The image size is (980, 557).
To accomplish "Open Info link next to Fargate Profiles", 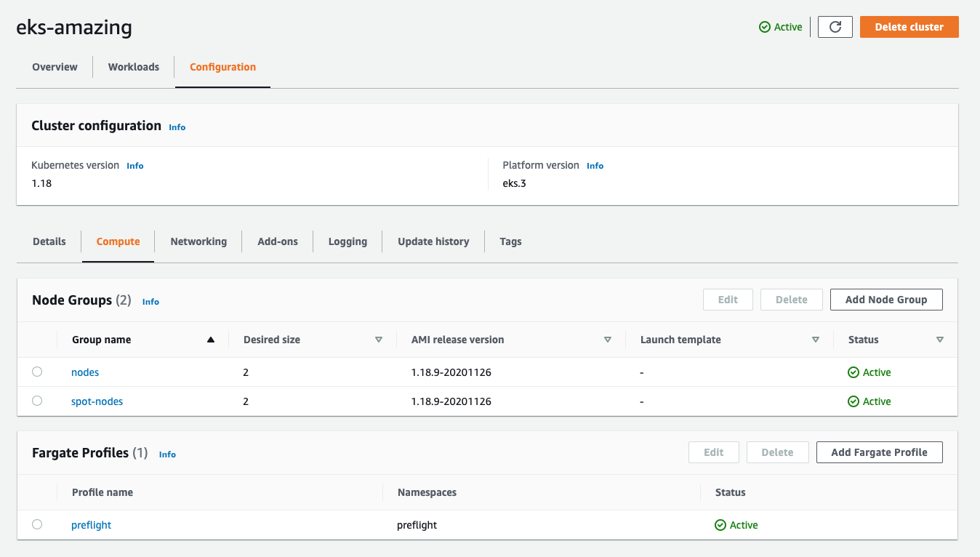I will point(167,454).
